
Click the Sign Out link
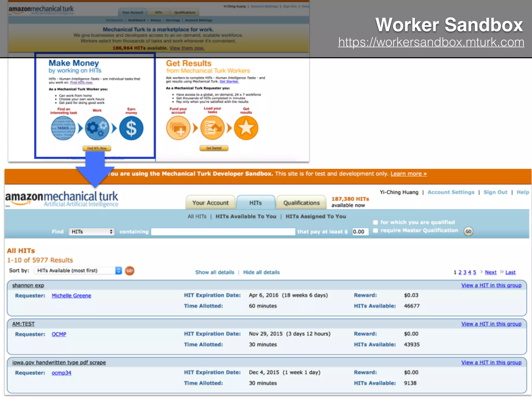[x=495, y=192]
